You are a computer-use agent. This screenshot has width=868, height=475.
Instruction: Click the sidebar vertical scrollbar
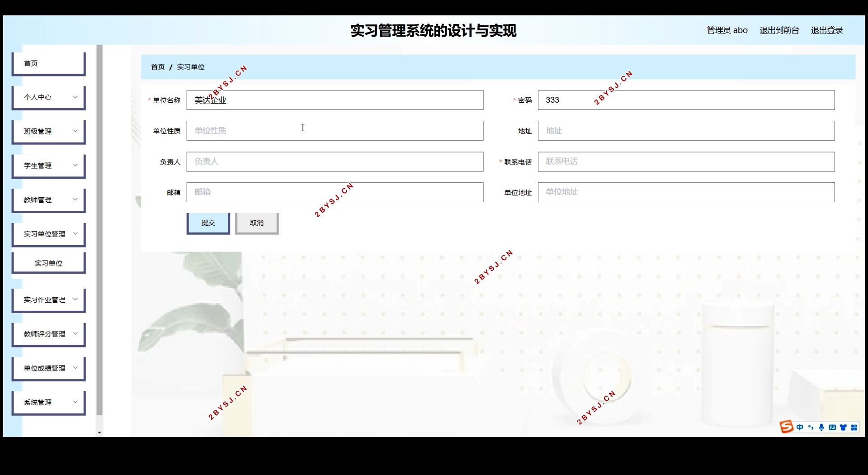[x=99, y=230]
